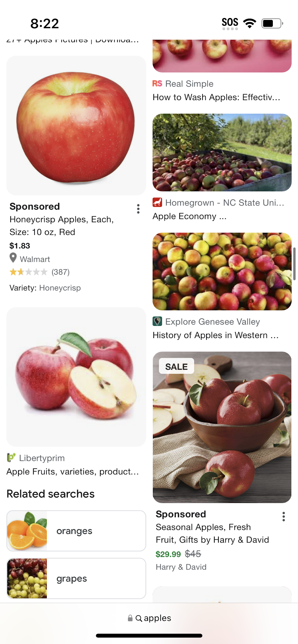This screenshot has width=298, height=644.
Task: Tap the apples address bar field
Action: pyautogui.click(x=149, y=618)
